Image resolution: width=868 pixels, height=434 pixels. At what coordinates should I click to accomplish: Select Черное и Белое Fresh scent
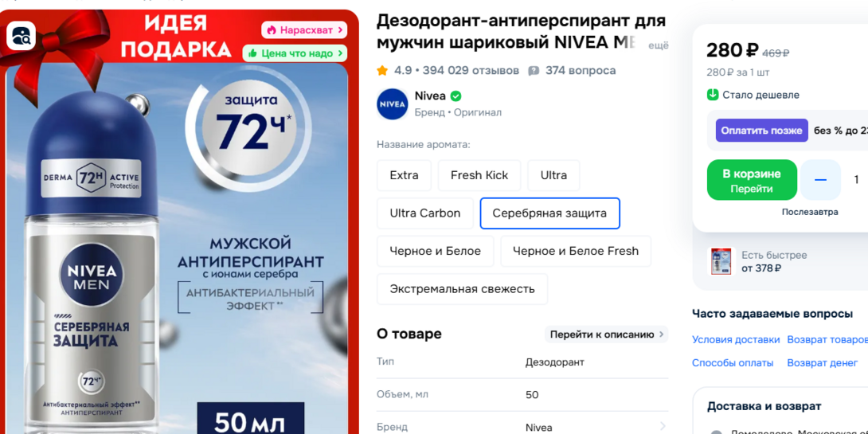point(576,252)
